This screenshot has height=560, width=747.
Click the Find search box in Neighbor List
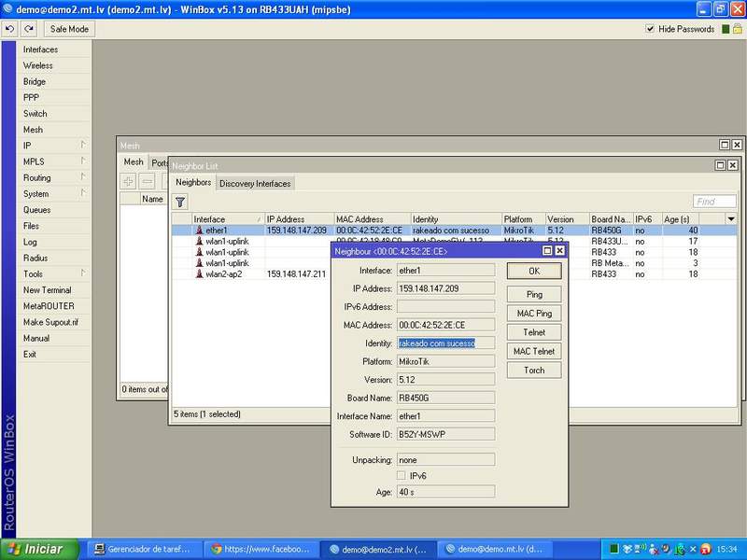click(714, 202)
